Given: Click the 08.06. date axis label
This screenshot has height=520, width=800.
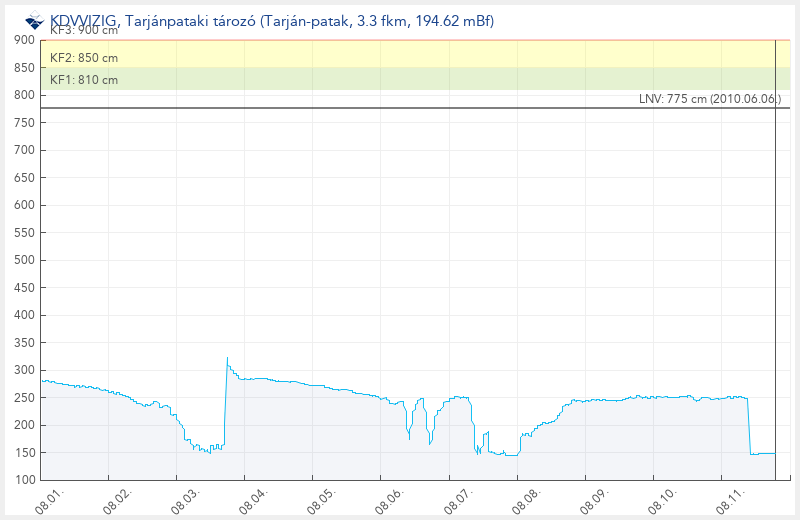Looking at the screenshot, I should [x=390, y=501].
